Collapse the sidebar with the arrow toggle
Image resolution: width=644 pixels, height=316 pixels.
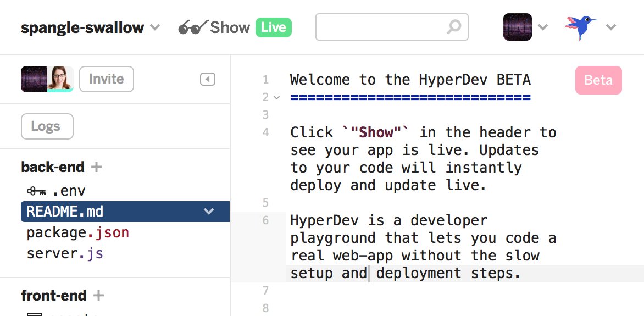click(x=208, y=79)
